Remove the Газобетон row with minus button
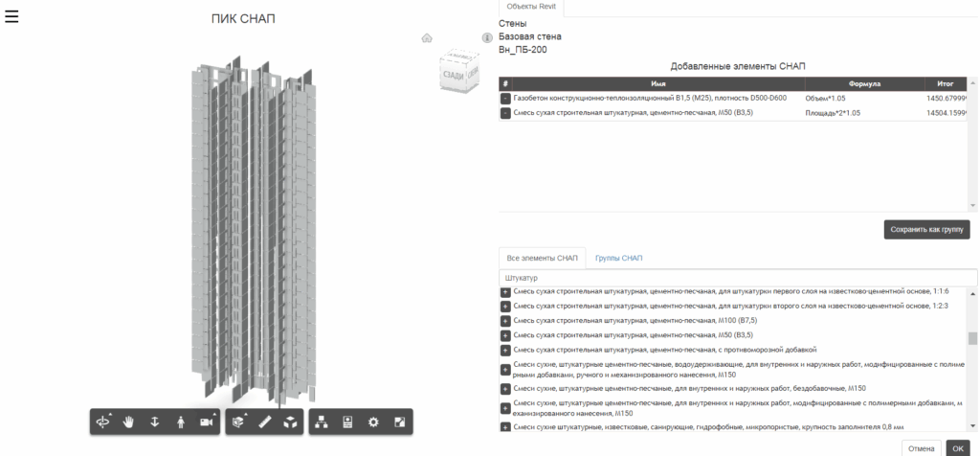Image resolution: width=980 pixels, height=456 pixels. pos(505,99)
